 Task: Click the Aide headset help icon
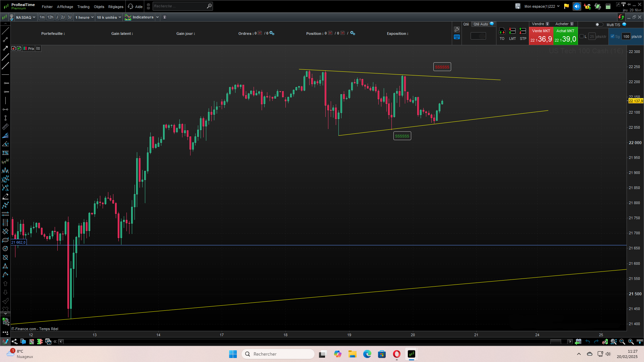click(130, 6)
